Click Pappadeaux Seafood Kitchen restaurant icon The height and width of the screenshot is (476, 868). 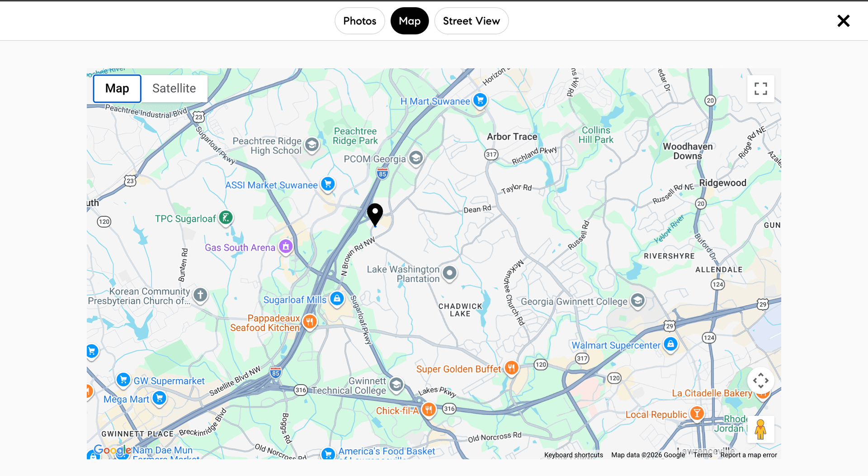pyautogui.click(x=310, y=322)
